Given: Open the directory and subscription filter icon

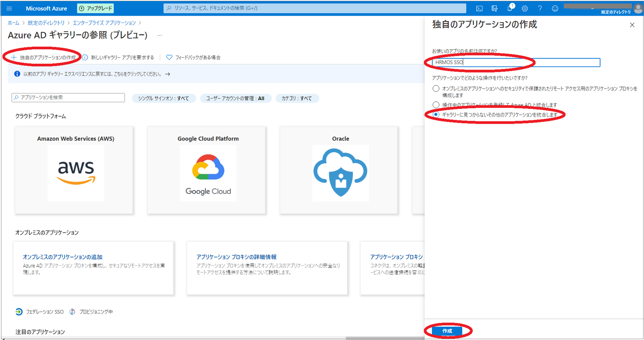Looking at the screenshot, I should [494, 8].
